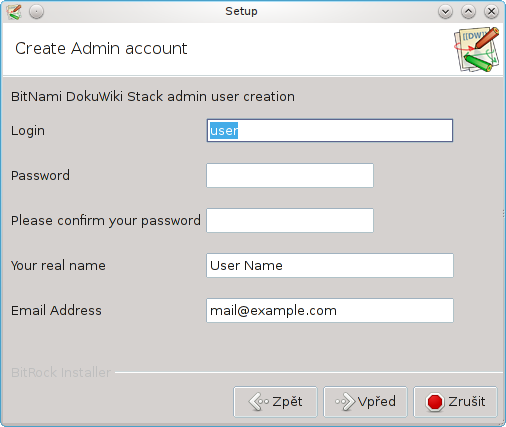Click the DokuWiki logo in header
506x427 pixels.
point(477,49)
